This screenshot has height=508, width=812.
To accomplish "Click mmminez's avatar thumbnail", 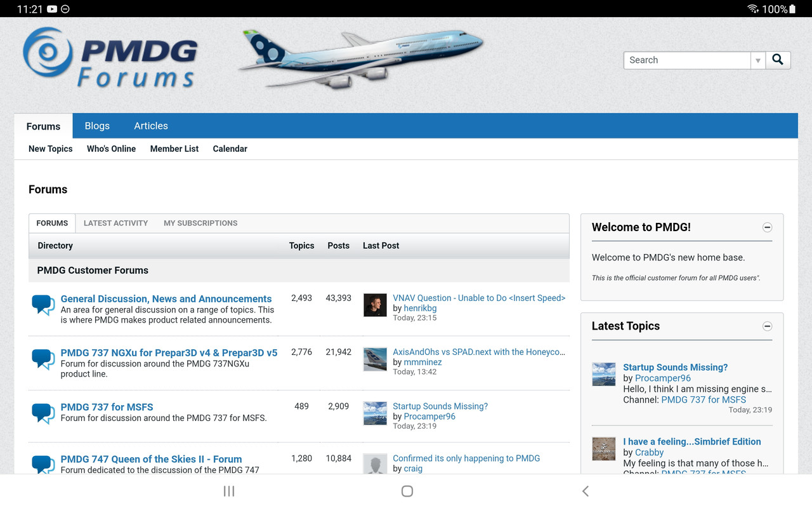I will click(375, 359).
